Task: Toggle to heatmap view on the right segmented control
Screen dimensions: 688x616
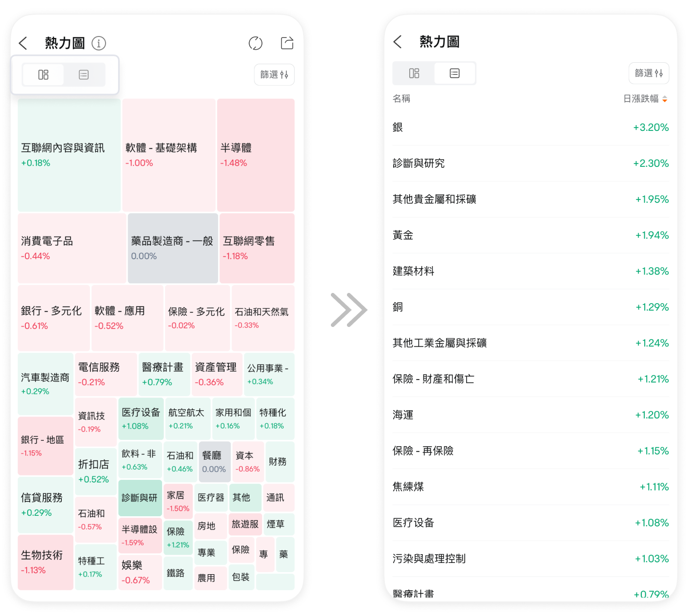Action: (414, 73)
